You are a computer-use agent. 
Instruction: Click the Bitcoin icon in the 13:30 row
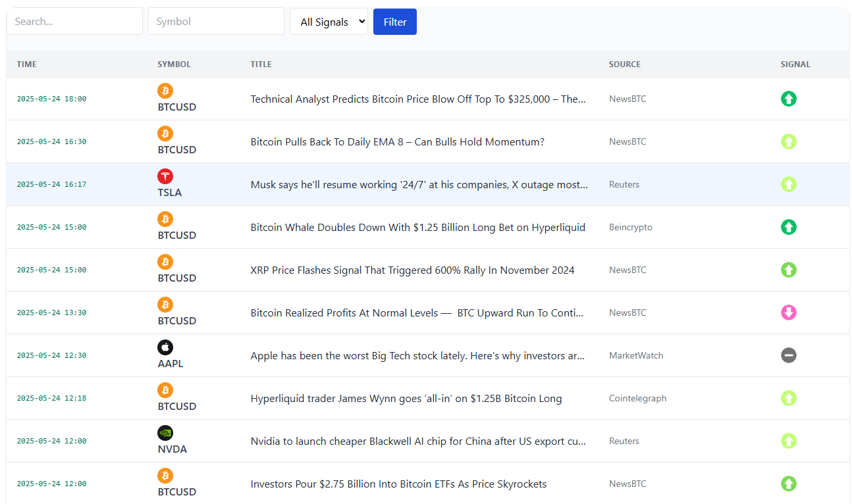click(x=165, y=305)
